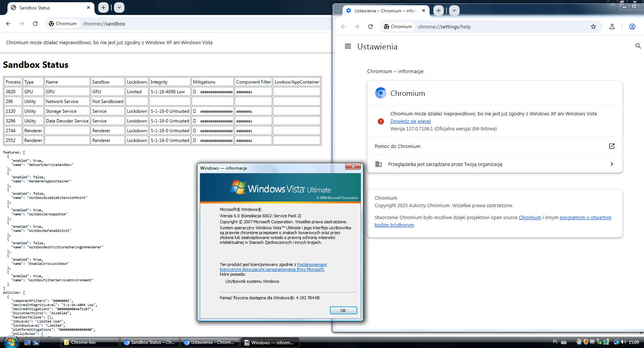Click the 'Not Sandboxed' table cell
Screen dimensions: 644x348
[x=108, y=102]
